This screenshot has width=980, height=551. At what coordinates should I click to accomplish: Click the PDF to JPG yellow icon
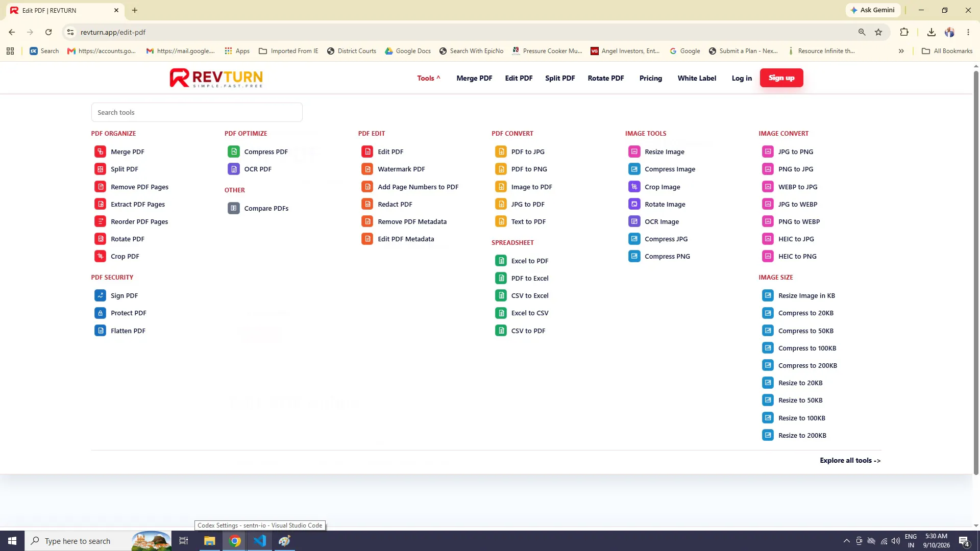pyautogui.click(x=501, y=152)
